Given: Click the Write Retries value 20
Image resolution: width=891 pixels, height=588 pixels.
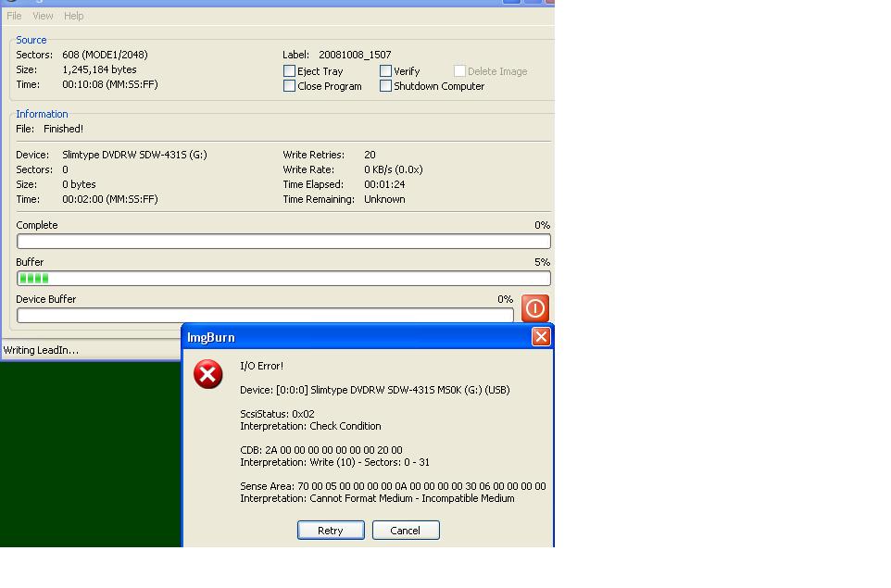Looking at the screenshot, I should [x=370, y=155].
